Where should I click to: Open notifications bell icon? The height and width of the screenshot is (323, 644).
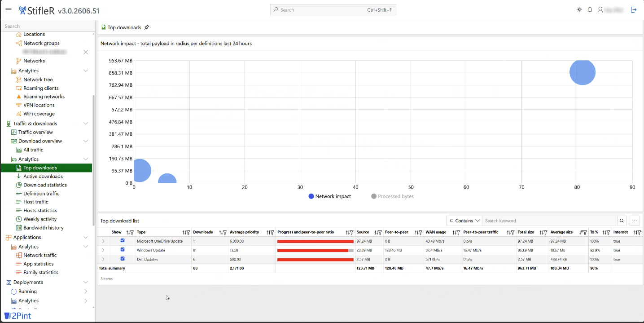point(590,9)
